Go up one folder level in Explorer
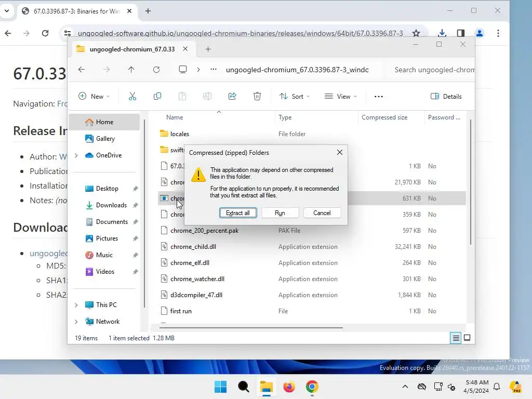Screen dimensions: 532x399 click(131, 70)
